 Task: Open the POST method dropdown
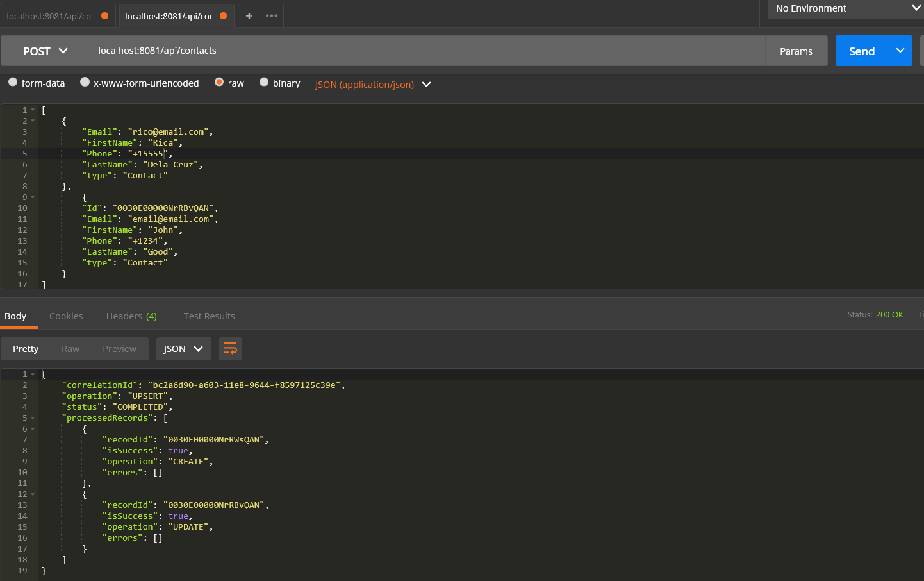point(45,51)
